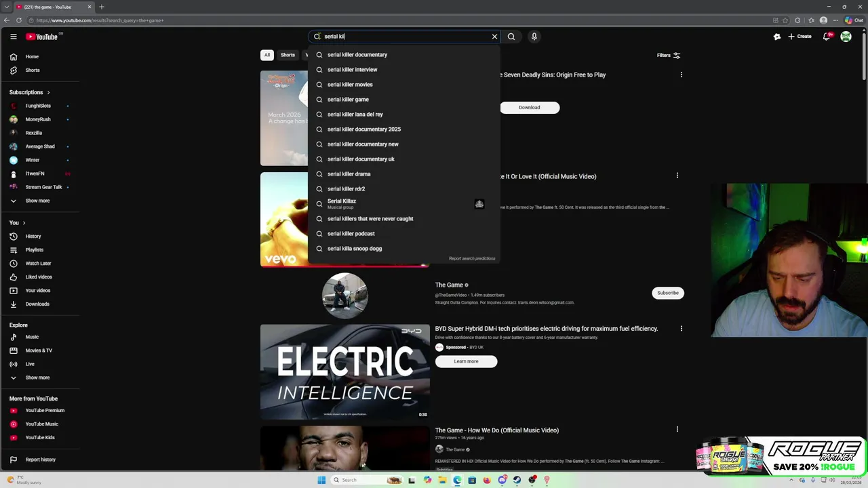868x488 pixels.
Task: Select the Shorts filter chip
Action: (288, 55)
